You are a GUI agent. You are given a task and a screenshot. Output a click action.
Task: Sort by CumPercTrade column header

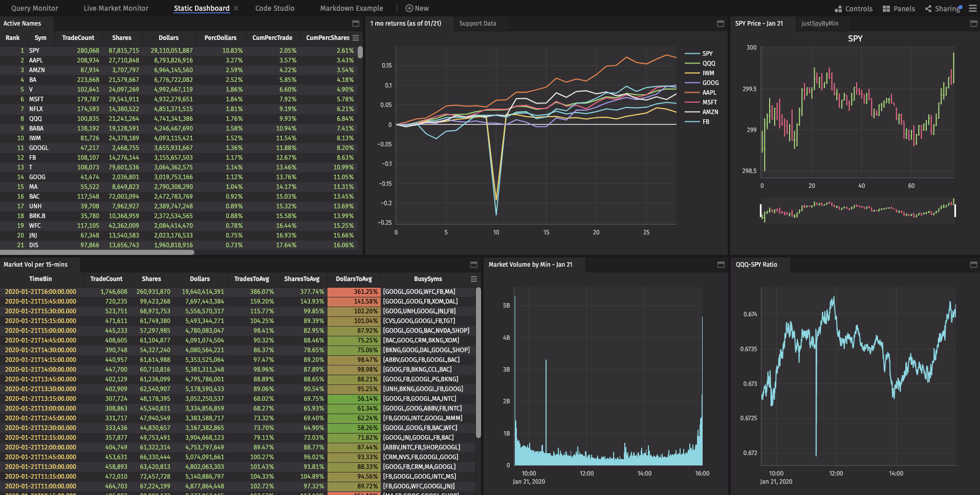(272, 38)
